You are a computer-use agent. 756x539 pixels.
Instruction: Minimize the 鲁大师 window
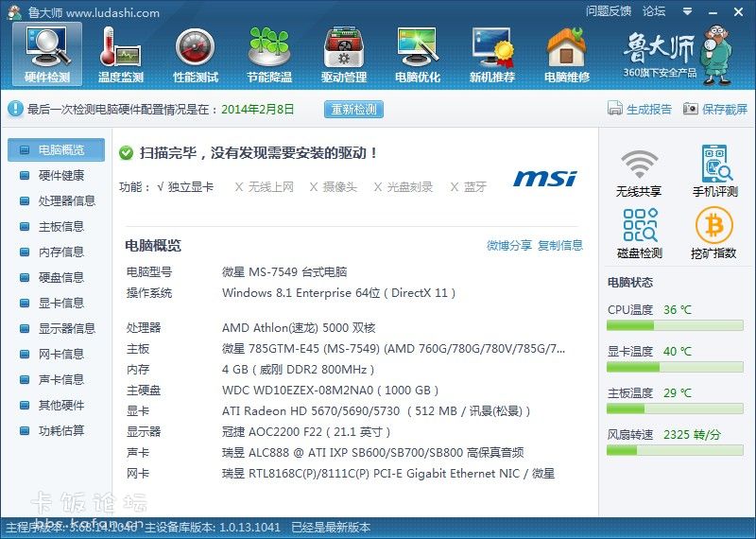coord(713,12)
